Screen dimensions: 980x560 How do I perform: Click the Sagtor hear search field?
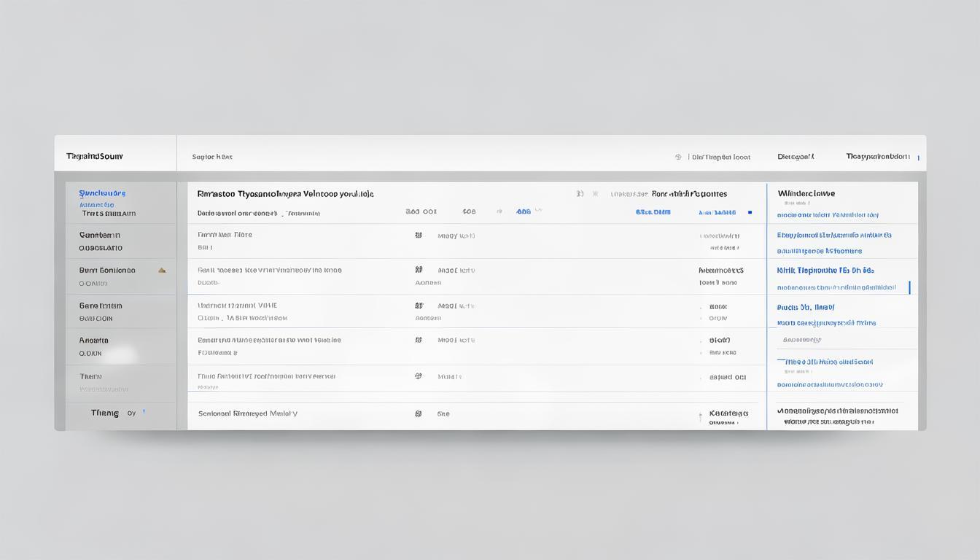[212, 157]
